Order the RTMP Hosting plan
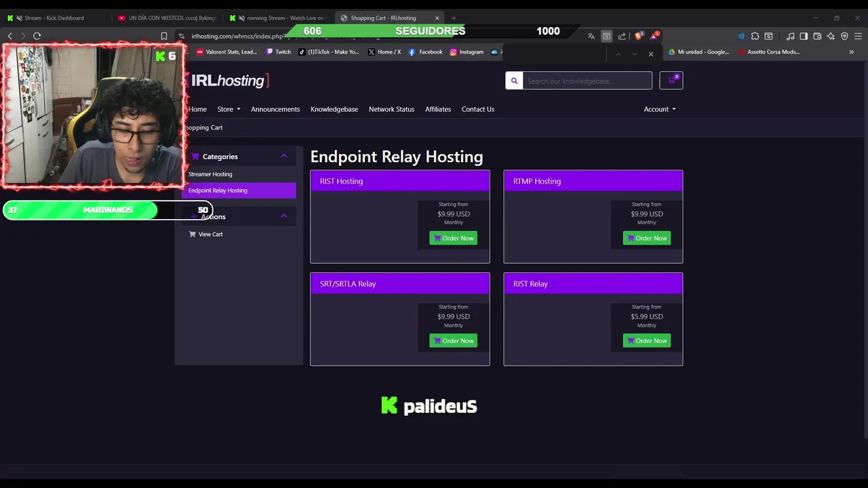868x488 pixels. 647,238
